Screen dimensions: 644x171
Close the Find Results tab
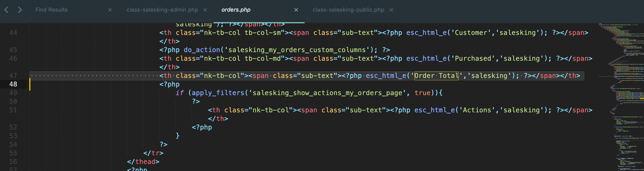coord(110,10)
